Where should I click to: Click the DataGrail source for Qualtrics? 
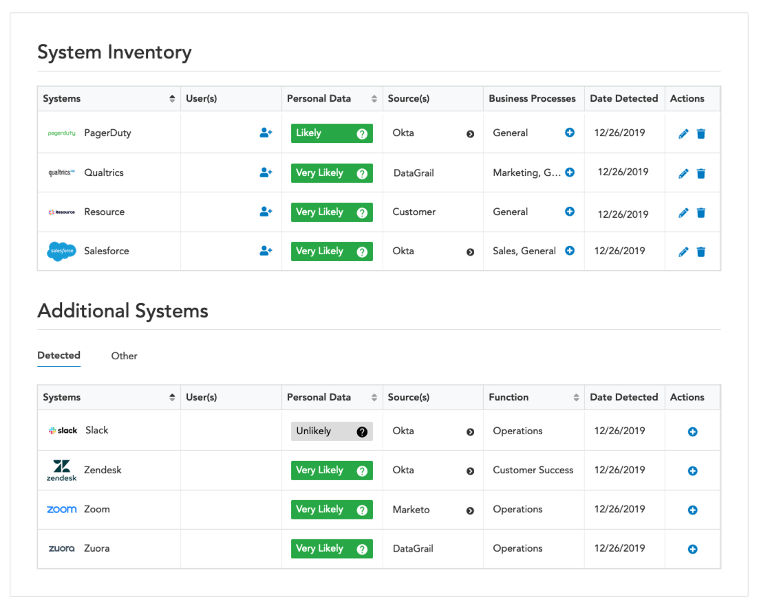point(413,173)
